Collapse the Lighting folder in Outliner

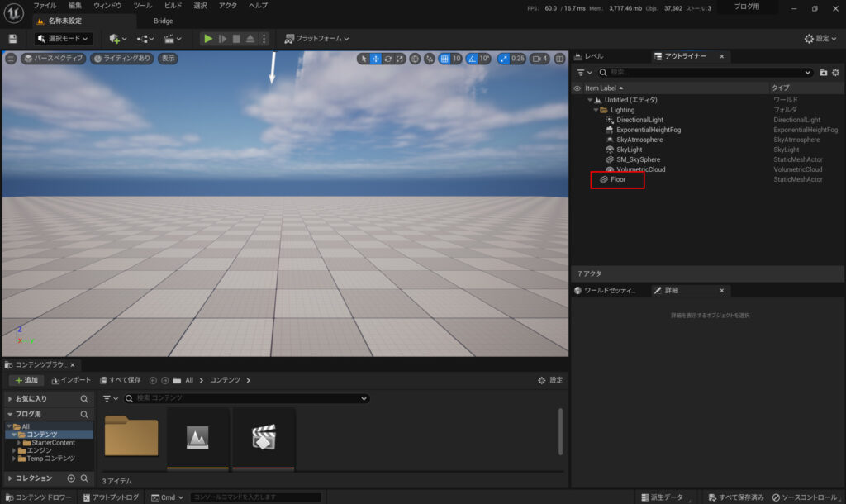tap(596, 110)
